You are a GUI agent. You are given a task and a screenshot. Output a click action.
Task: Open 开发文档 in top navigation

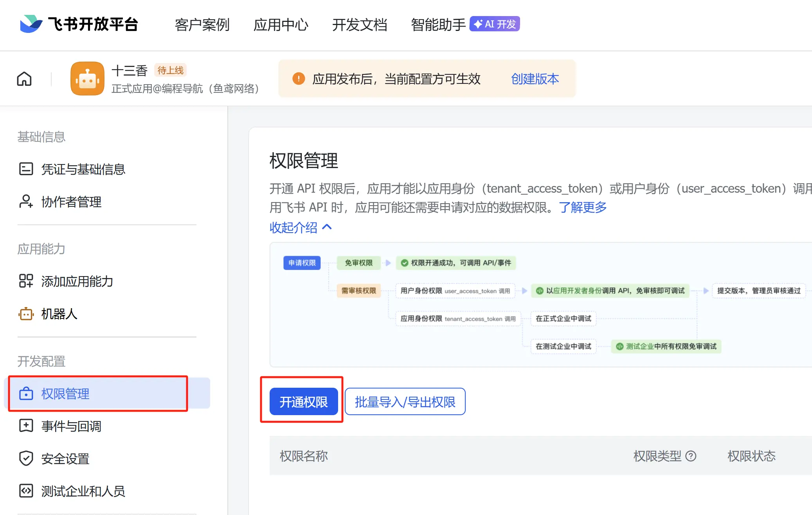click(359, 25)
